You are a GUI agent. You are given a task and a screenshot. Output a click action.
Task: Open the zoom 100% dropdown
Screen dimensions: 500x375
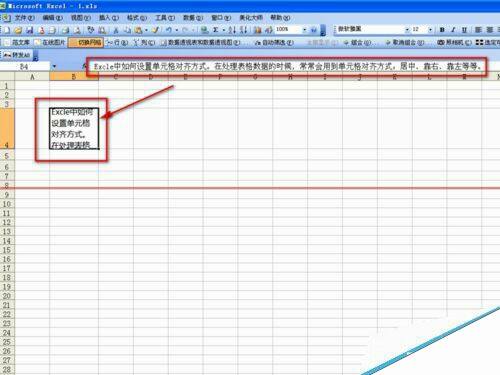304,30
